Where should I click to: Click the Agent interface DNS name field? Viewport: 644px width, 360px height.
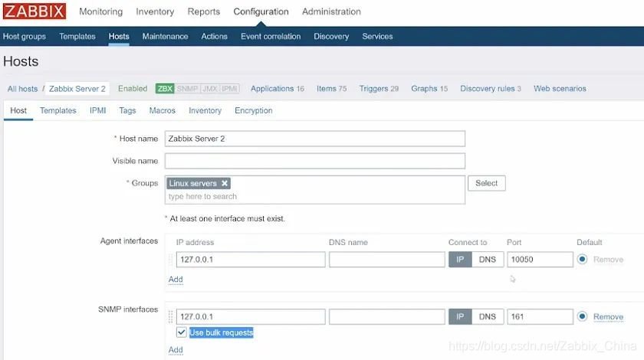pyautogui.click(x=387, y=260)
